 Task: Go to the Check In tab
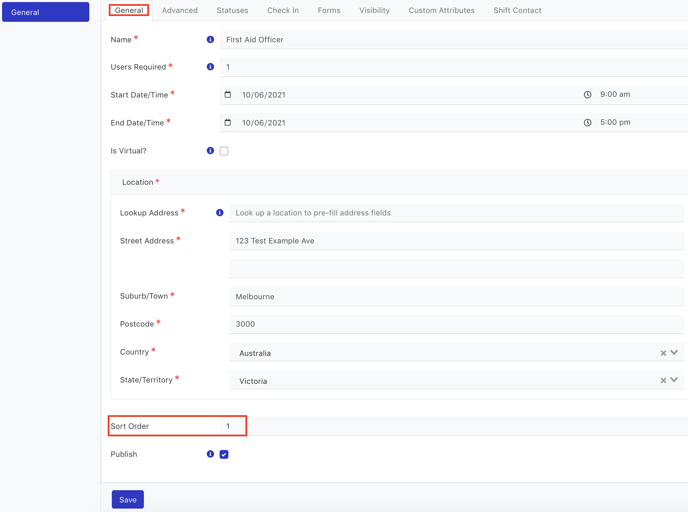(283, 10)
